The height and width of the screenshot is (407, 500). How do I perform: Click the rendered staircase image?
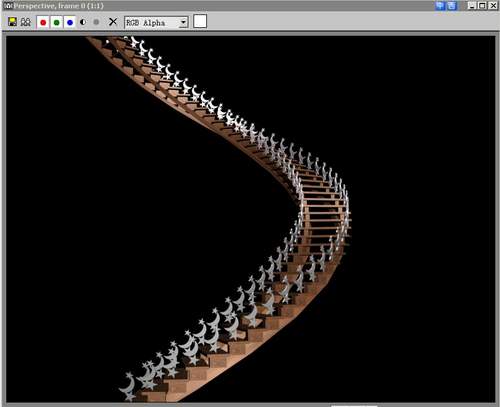pyautogui.click(x=251, y=219)
